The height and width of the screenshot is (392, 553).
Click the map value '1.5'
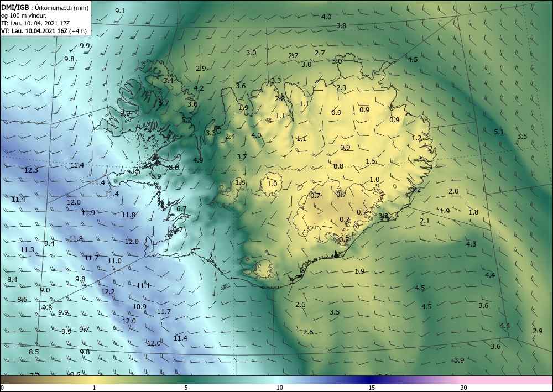(x=371, y=161)
